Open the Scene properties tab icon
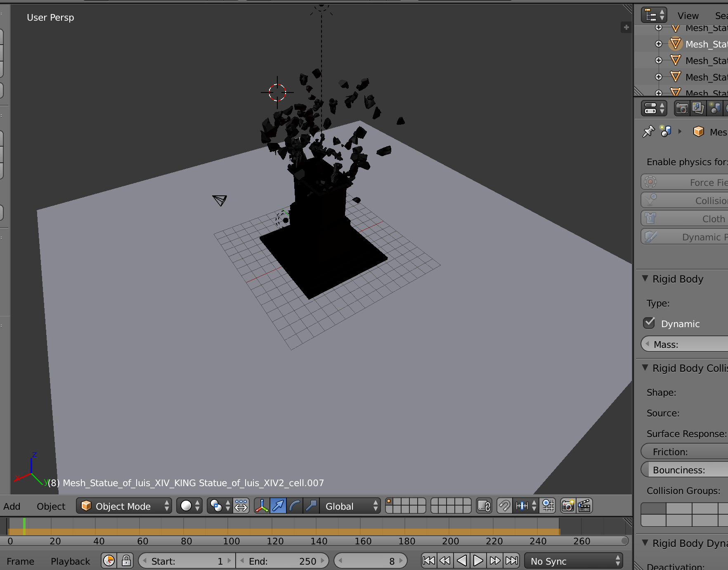This screenshot has height=570, width=728. [x=714, y=108]
